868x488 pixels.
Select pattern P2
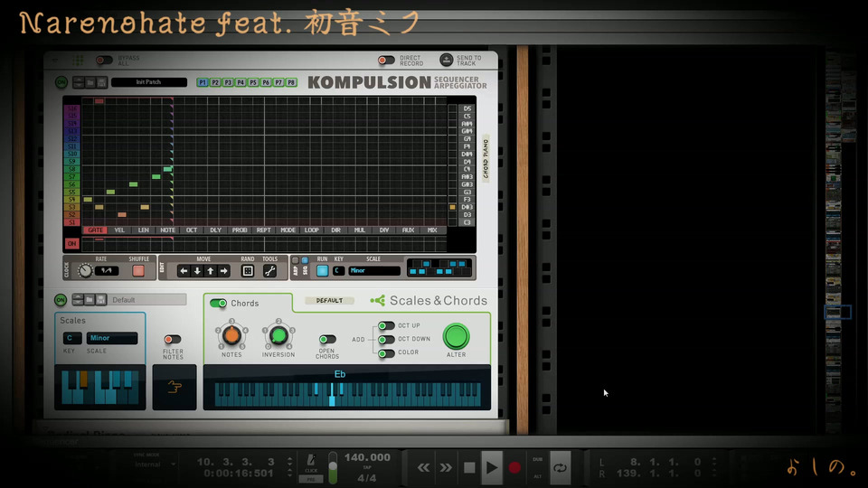[x=215, y=82]
